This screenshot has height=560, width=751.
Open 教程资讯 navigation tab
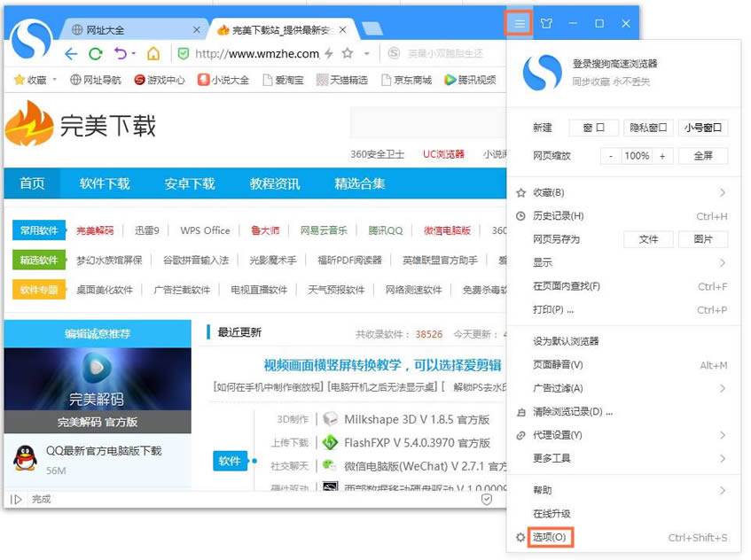[275, 183]
